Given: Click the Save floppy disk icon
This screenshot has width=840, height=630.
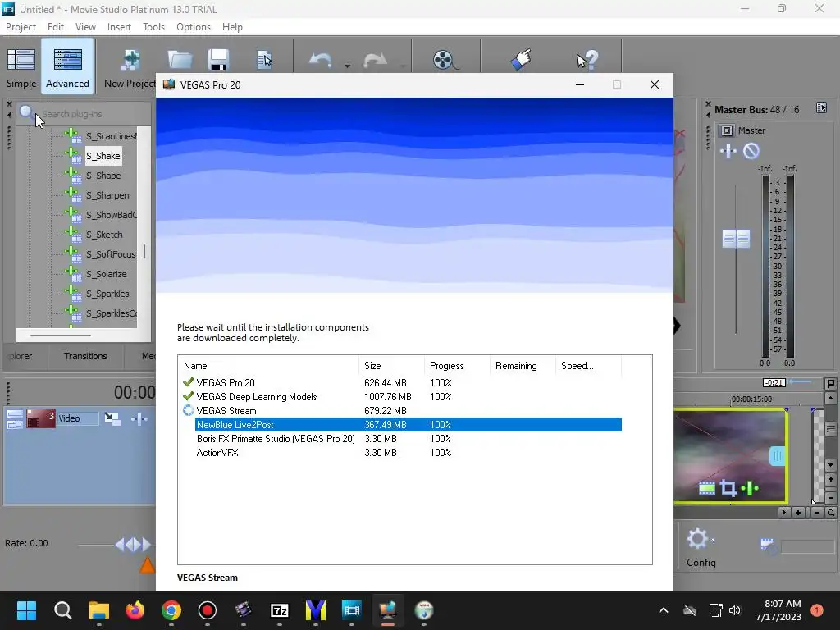Looking at the screenshot, I should coord(218,60).
